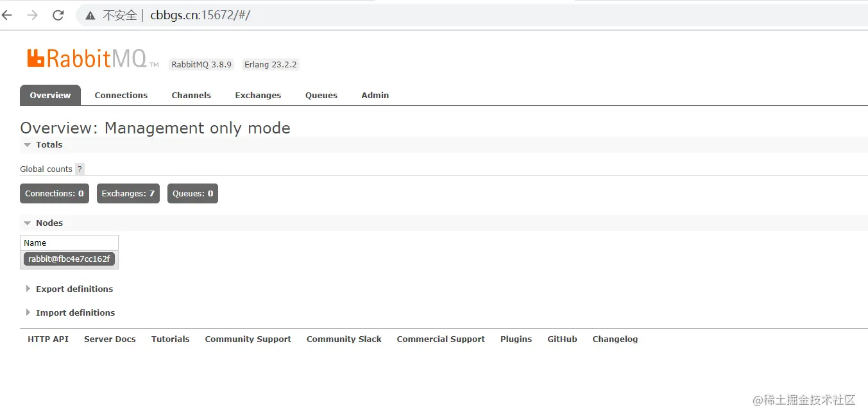Open node rabbit@fbc4e7cc162f

pos(69,259)
